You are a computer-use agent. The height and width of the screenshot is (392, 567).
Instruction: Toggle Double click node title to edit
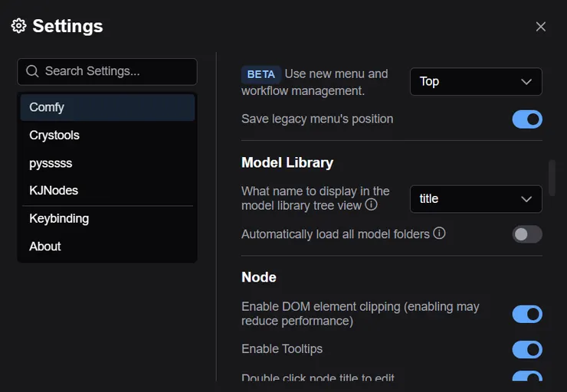coord(526,377)
